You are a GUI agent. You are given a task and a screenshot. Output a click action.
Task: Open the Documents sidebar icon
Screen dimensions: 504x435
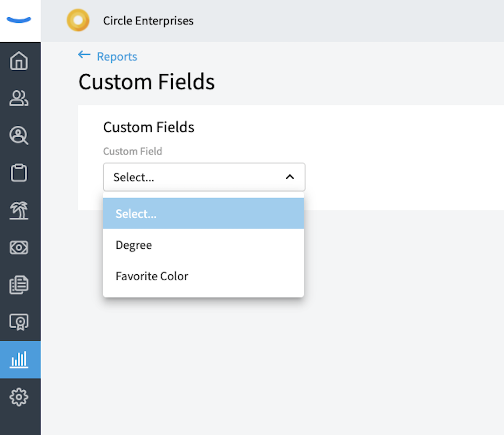19,285
